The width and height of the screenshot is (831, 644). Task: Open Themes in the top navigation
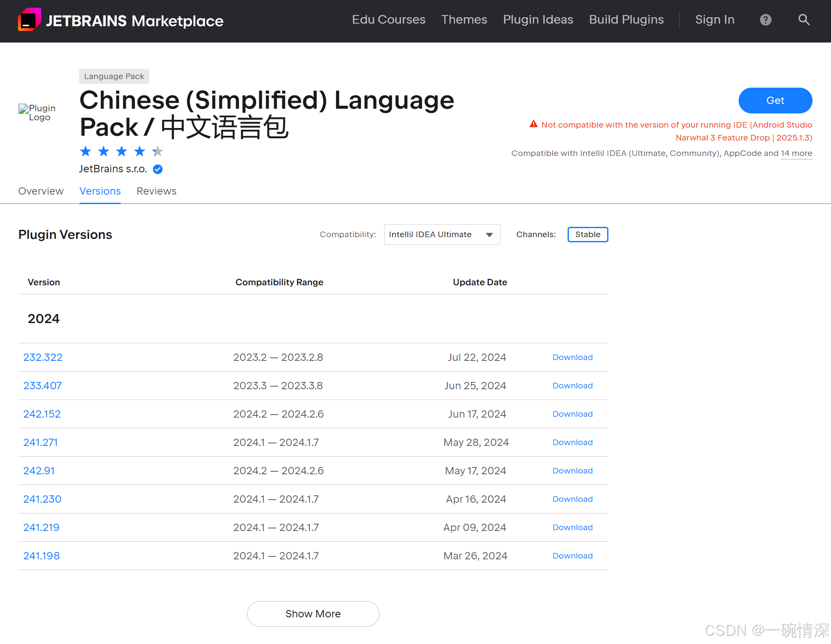tap(464, 20)
